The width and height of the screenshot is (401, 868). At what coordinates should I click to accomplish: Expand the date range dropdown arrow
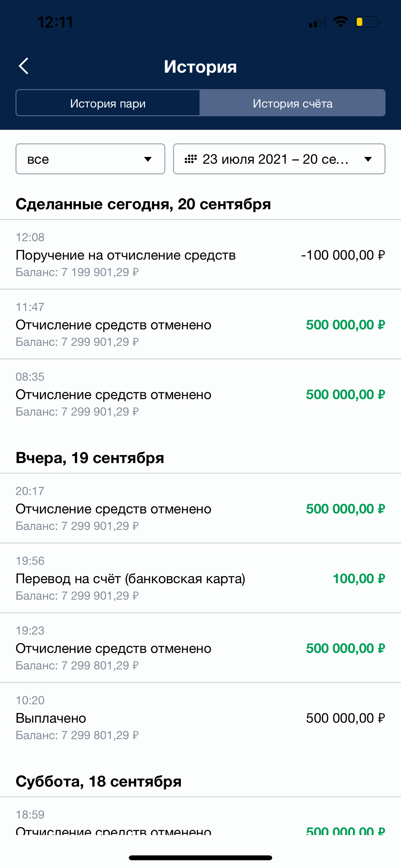coord(368,159)
